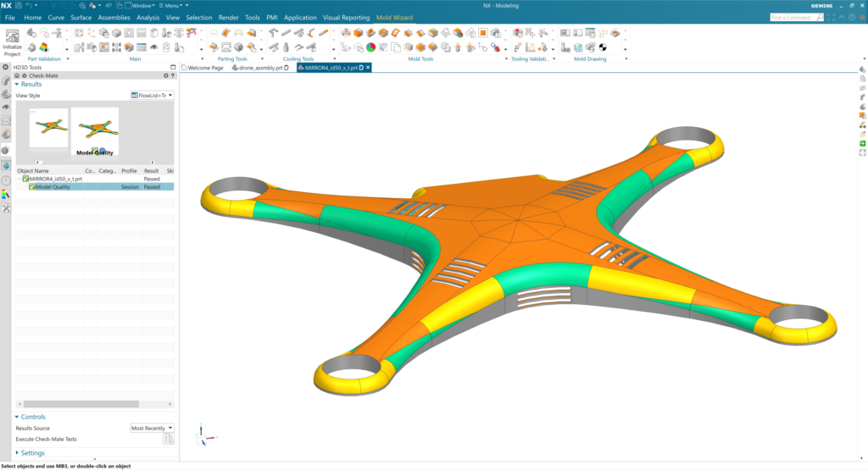Toggle the HD3D Tools panel maximize box
The image size is (868, 470).
tap(173, 68)
